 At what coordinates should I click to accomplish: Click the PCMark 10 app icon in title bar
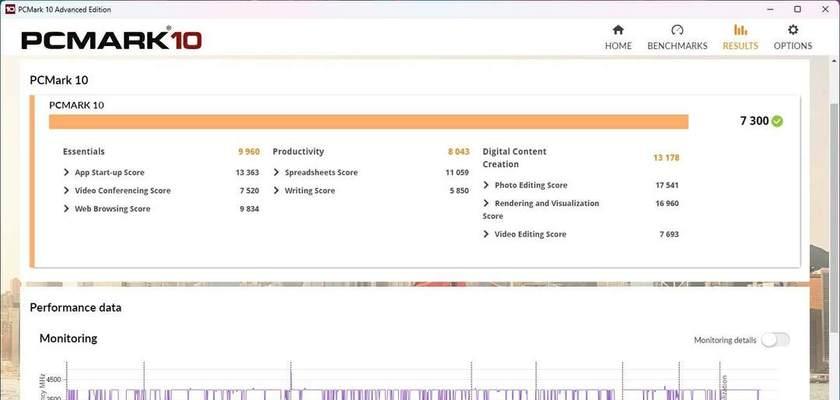point(10,9)
